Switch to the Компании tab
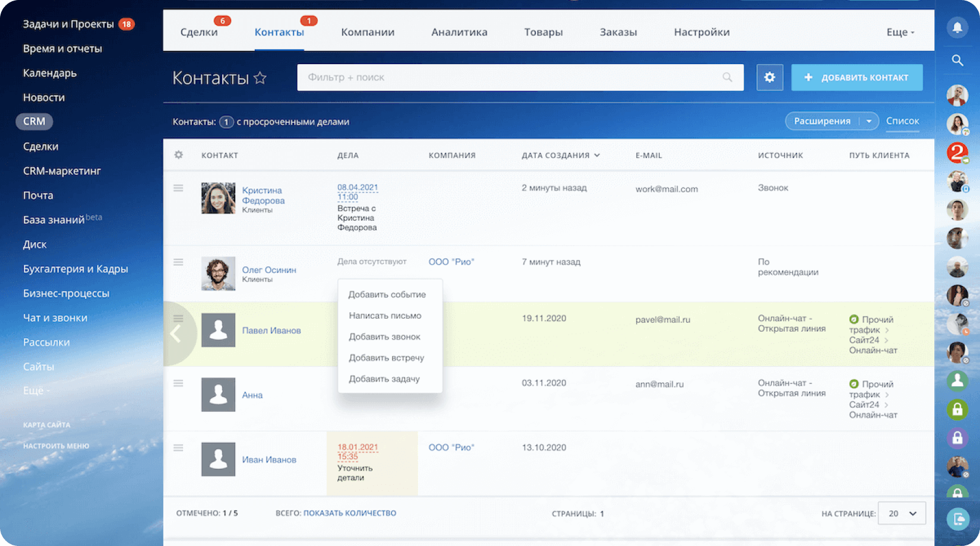 (x=368, y=32)
